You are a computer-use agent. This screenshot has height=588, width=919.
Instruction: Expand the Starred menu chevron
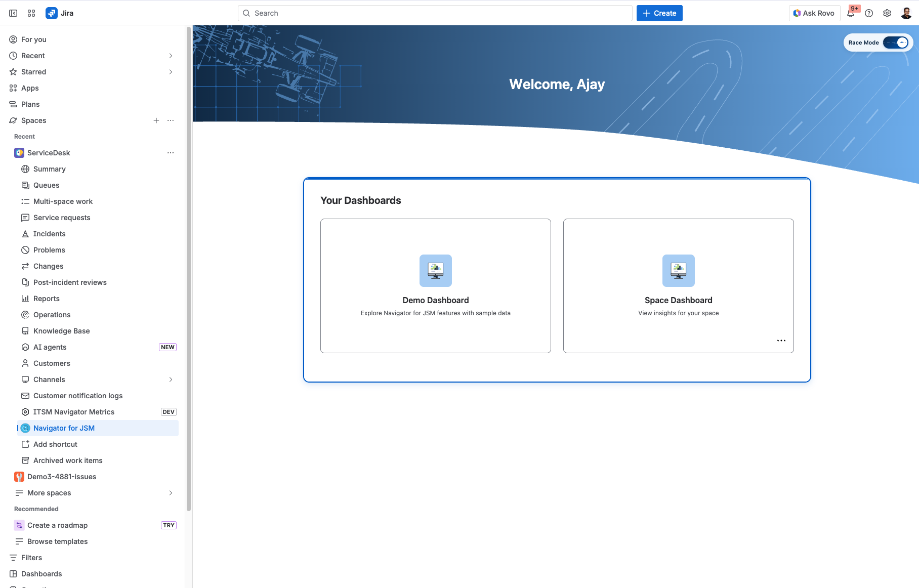[171, 72]
